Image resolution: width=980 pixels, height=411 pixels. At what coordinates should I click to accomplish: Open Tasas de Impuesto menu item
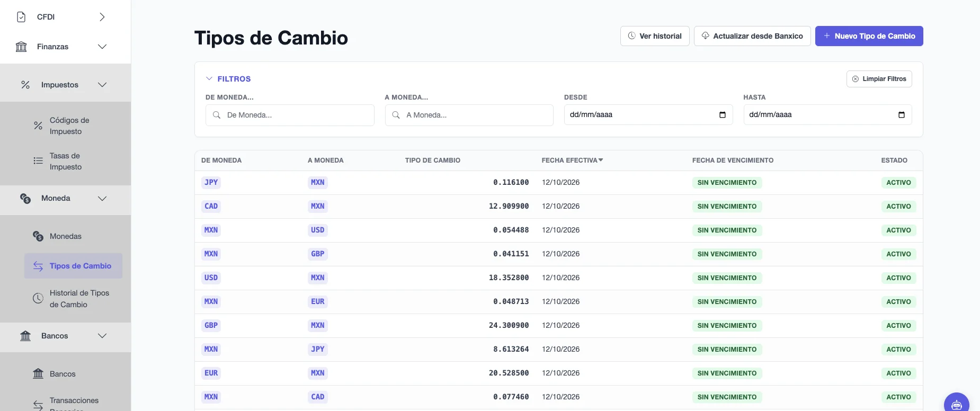pos(73,162)
